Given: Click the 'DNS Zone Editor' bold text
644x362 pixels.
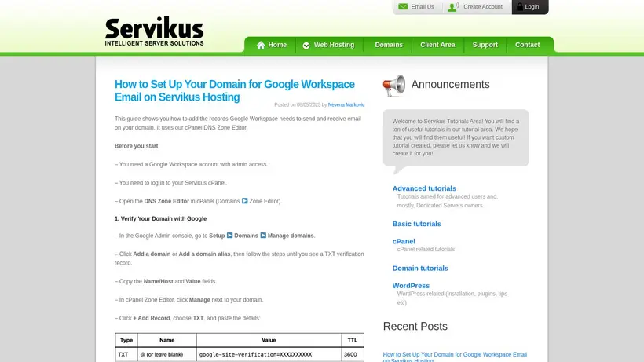Looking at the screenshot, I should (166, 201).
